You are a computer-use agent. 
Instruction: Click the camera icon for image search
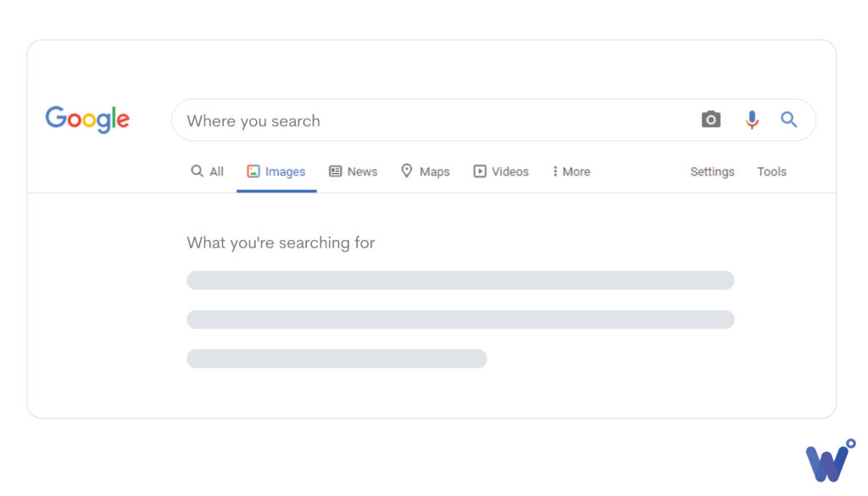(x=710, y=120)
